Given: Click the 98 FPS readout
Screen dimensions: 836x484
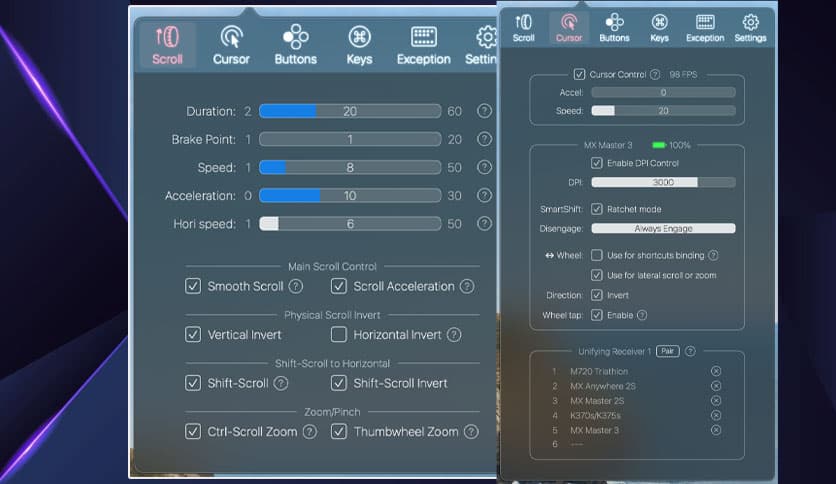Looking at the screenshot, I should pyautogui.click(x=683, y=75).
